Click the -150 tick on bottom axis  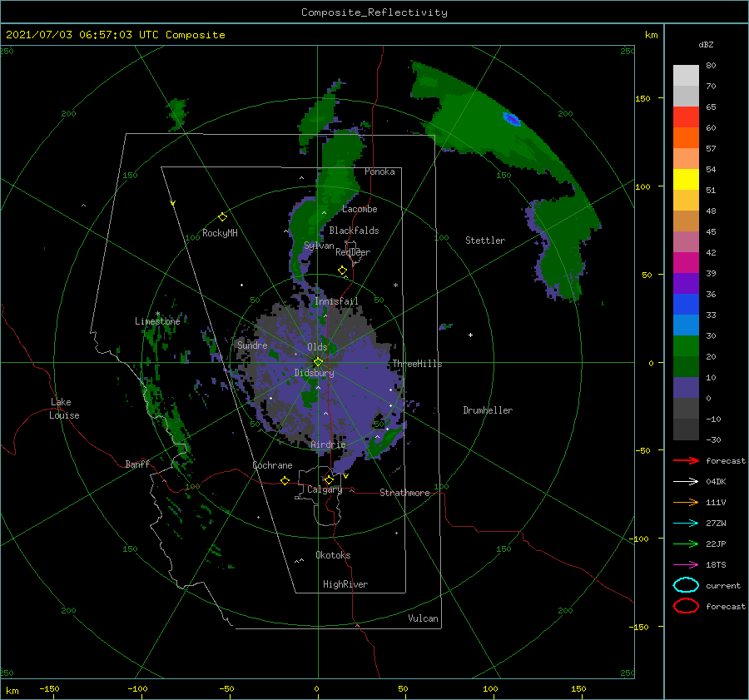[x=49, y=688]
